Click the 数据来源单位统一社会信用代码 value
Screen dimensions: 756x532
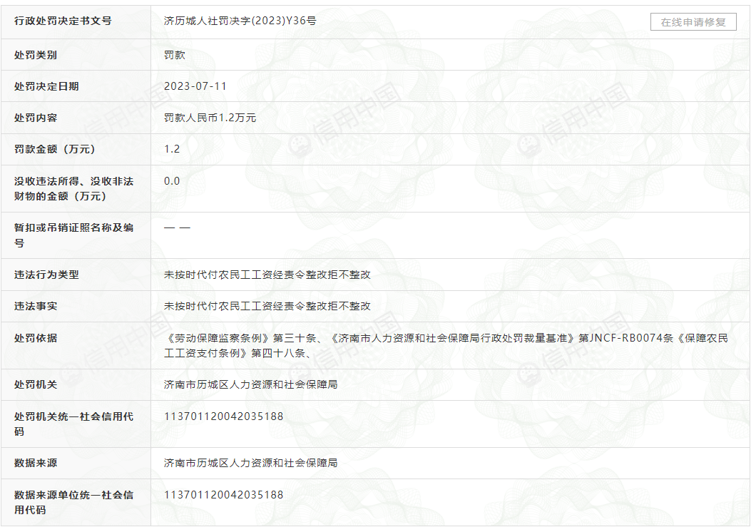223,495
